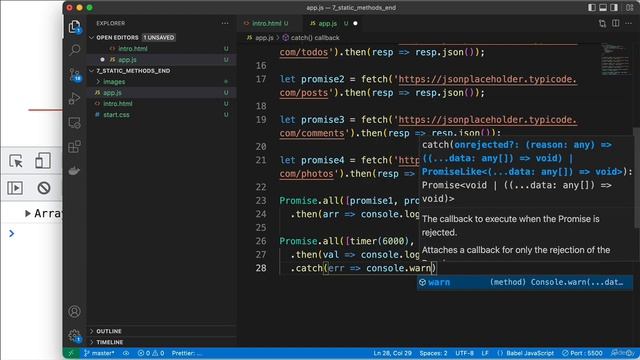640x360 pixels.
Task: Open errors and warnings status item
Action: click(x=151, y=353)
